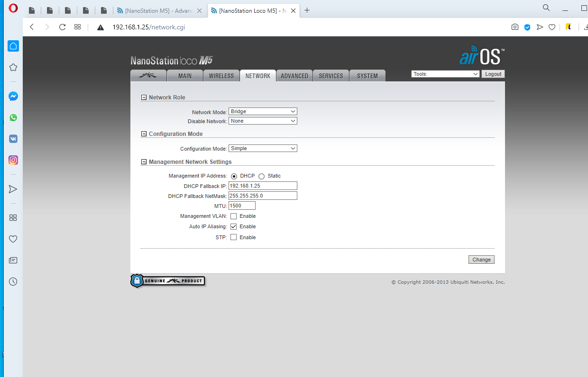Open Speed Dial start page from address bar
Viewport: 588px width, 377px height.
(x=78, y=27)
